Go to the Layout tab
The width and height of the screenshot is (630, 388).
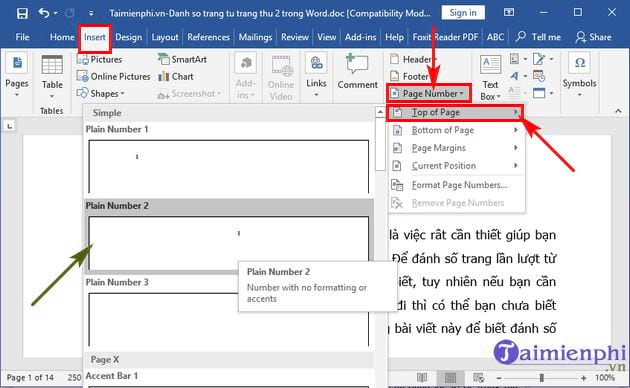[165, 37]
